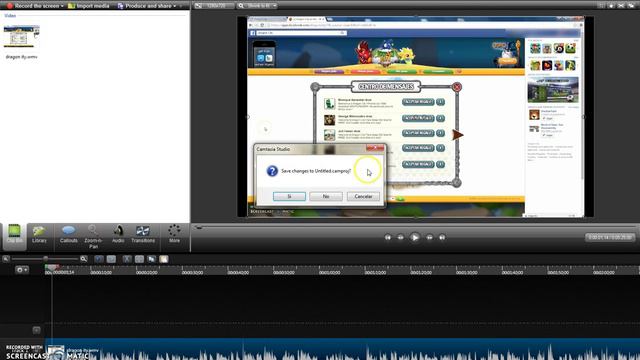This screenshot has height=360, width=640.
Task: Expand the Record the screen dropdown arrow
Action: (62, 6)
